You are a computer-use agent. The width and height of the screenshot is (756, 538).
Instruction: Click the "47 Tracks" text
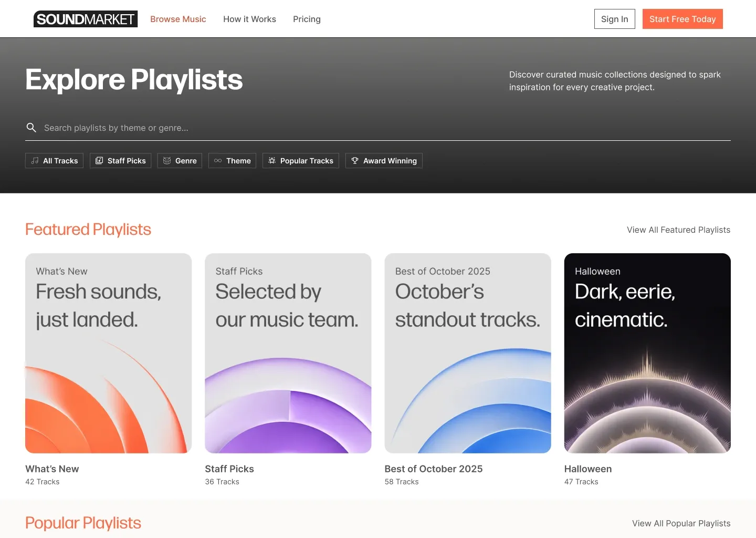click(581, 482)
